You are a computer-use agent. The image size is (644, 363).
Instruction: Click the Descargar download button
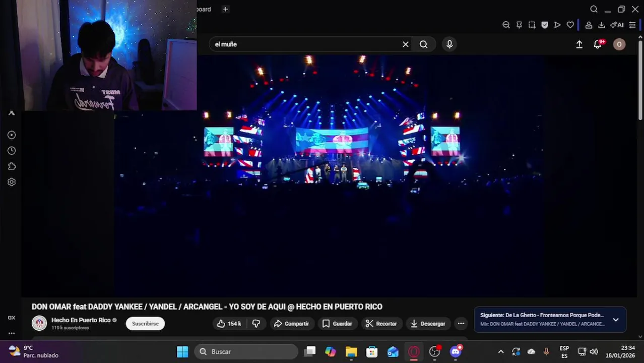[x=428, y=324]
